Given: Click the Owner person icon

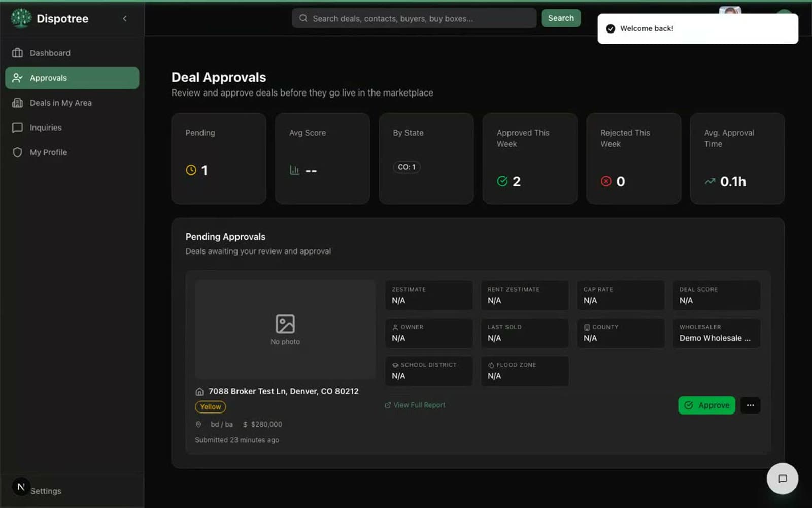Looking at the screenshot, I should tap(395, 327).
